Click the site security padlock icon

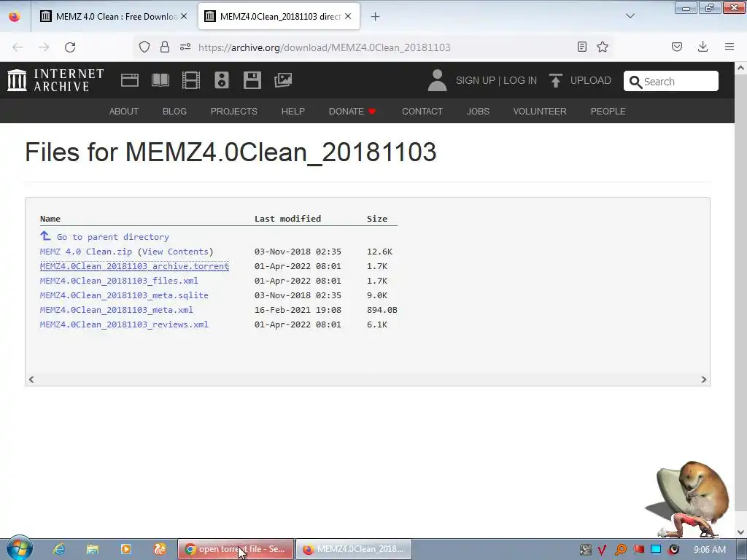tap(165, 47)
